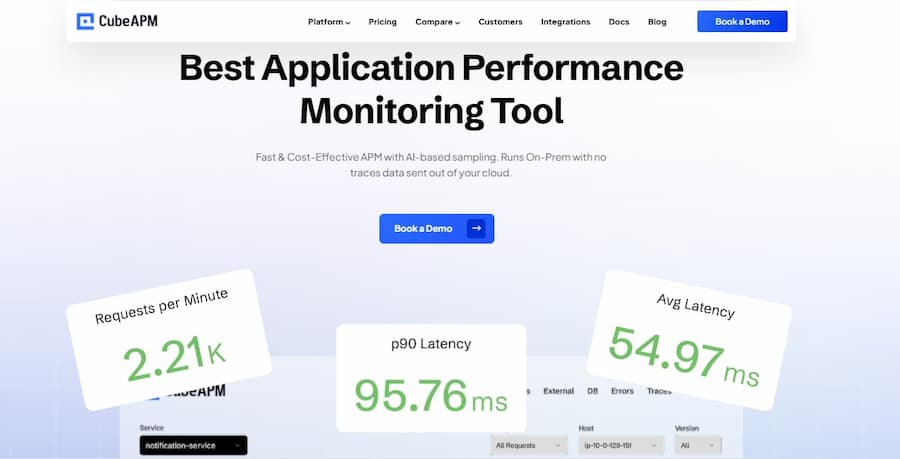
Task: Switch to the External tab
Action: [x=558, y=391]
